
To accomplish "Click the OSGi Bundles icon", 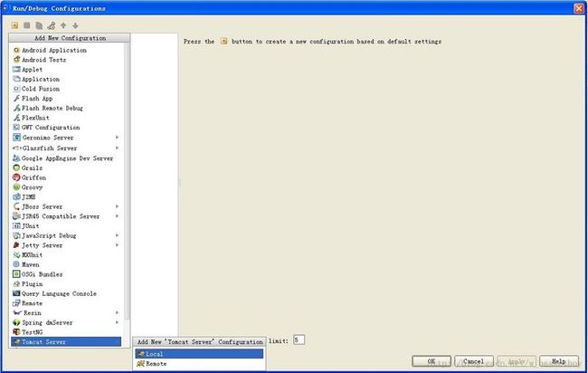I will click(x=16, y=274).
